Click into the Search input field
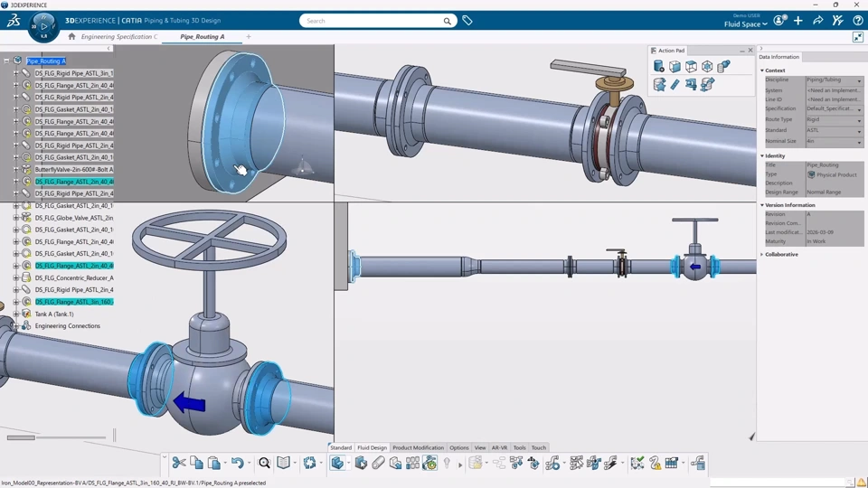Screen dimensions: 868x488 [373, 21]
